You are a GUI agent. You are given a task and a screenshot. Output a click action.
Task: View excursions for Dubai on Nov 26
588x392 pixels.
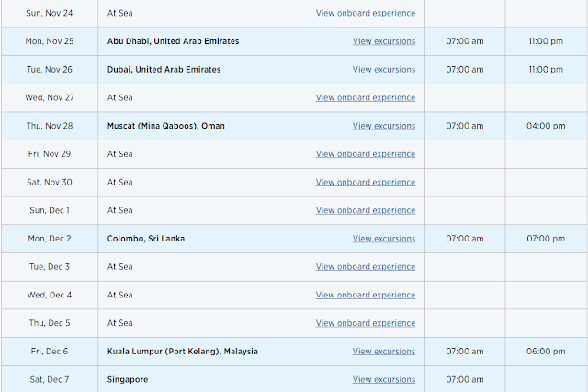pos(383,70)
